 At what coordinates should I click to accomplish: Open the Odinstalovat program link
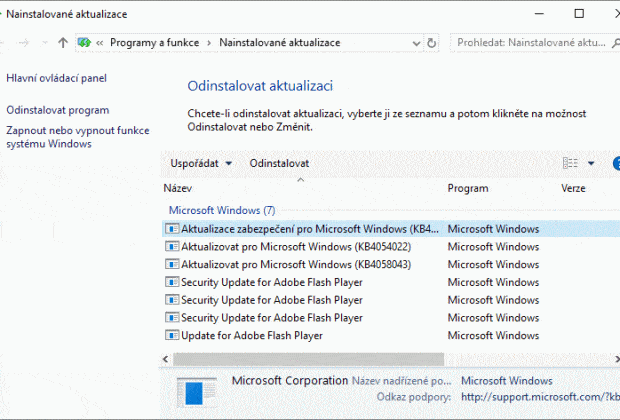[58, 110]
